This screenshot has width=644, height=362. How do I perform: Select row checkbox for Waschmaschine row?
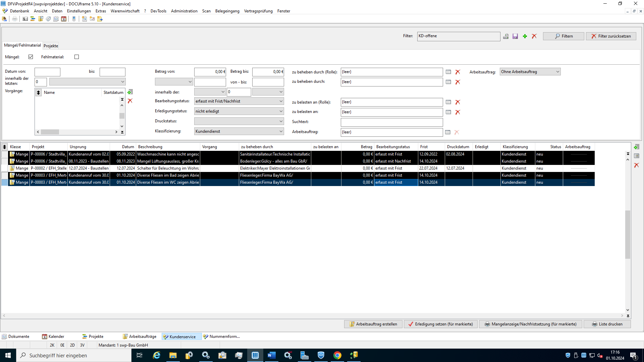(5, 154)
